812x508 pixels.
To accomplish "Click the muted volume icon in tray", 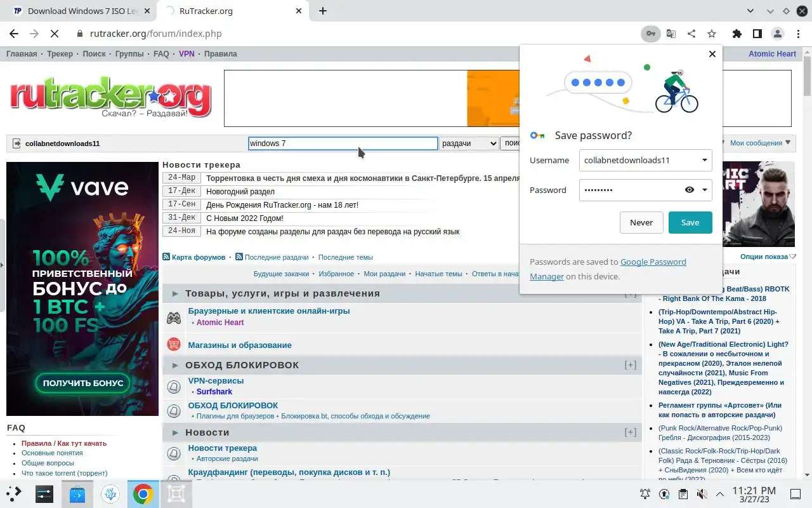I will [x=702, y=494].
